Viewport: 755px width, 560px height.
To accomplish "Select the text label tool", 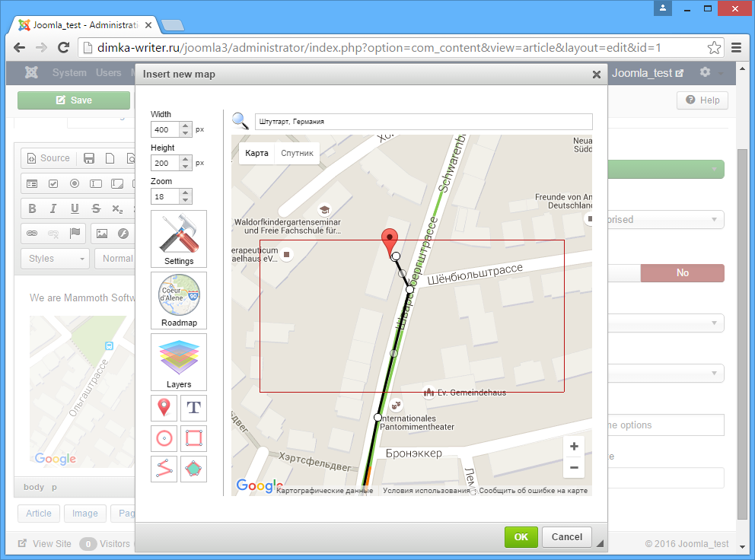I will [194, 409].
